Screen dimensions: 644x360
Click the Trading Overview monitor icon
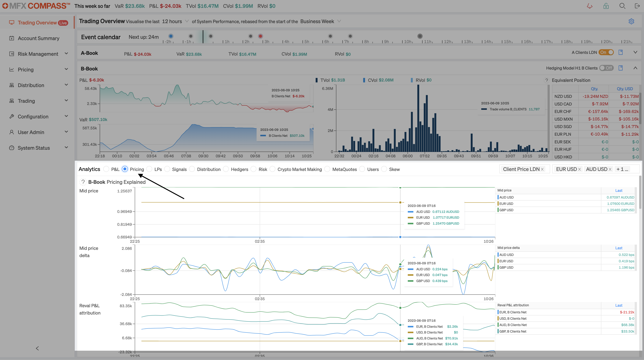tap(12, 23)
